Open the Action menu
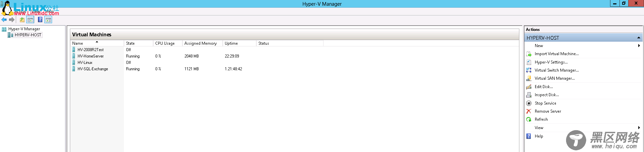The width and height of the screenshot is (644, 152). 20,11
